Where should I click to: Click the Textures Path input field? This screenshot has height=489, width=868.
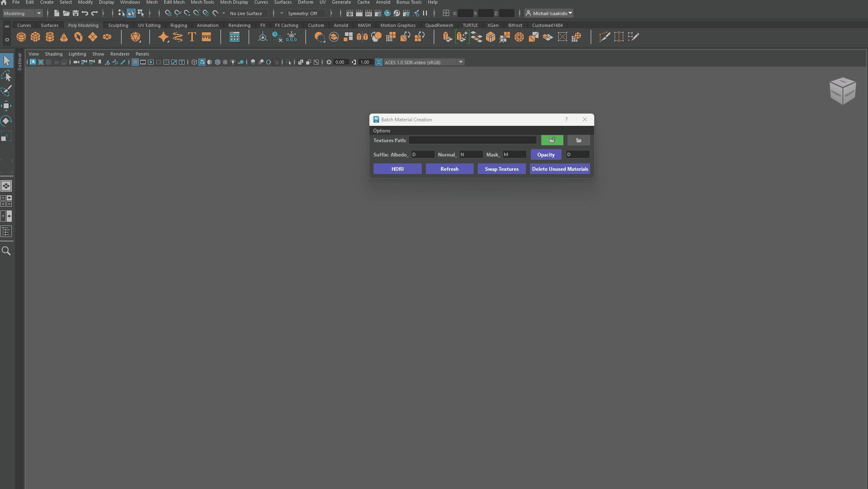pyautogui.click(x=472, y=140)
